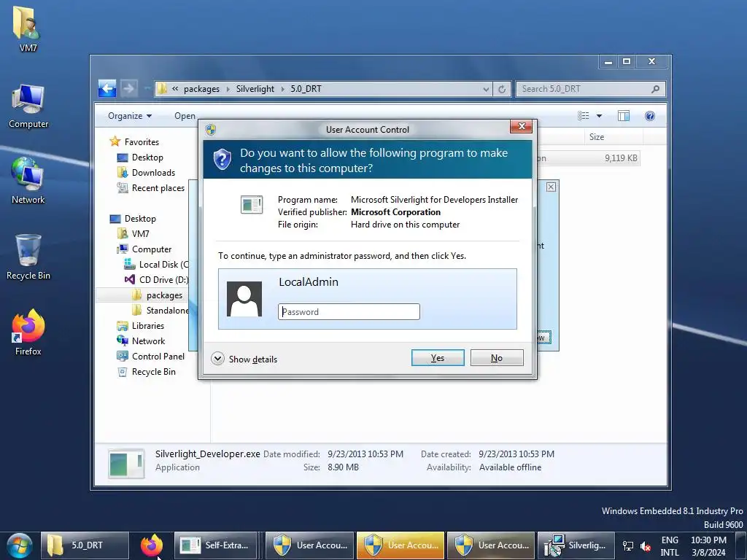Viewport: 747px width, 560px height.
Task: Click the Silverlight_Developer.exe details thumbnail
Action: pos(126,463)
